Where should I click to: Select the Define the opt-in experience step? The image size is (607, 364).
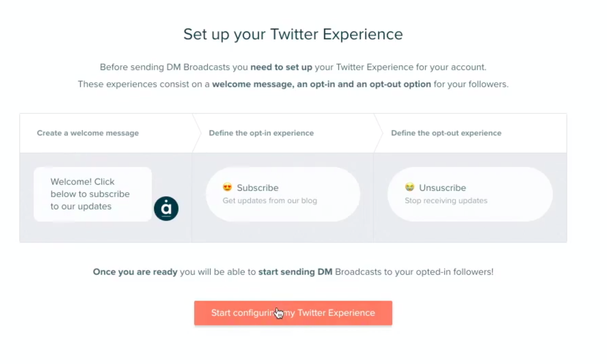coord(261,133)
